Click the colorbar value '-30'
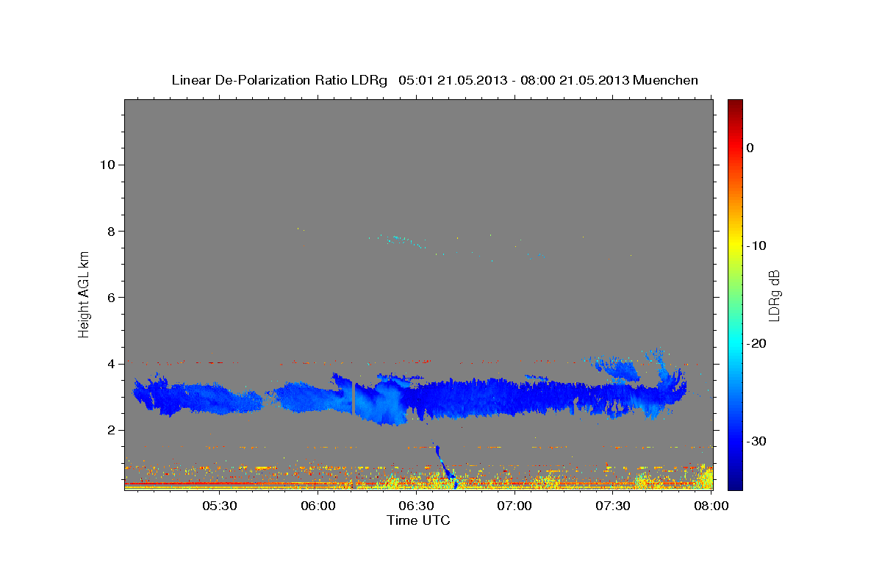This screenshot has width=882, height=588. (756, 441)
